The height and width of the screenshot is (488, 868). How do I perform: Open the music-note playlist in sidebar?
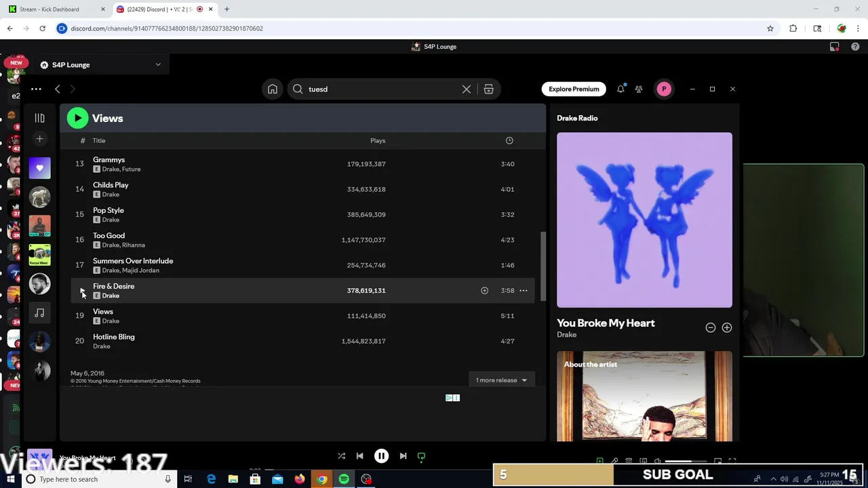coord(39,312)
